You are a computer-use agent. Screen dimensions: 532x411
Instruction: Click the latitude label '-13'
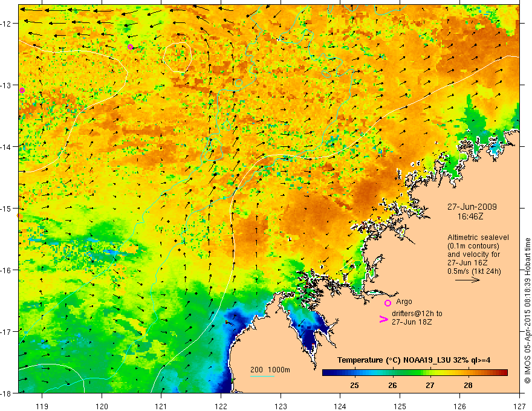pyautogui.click(x=7, y=85)
